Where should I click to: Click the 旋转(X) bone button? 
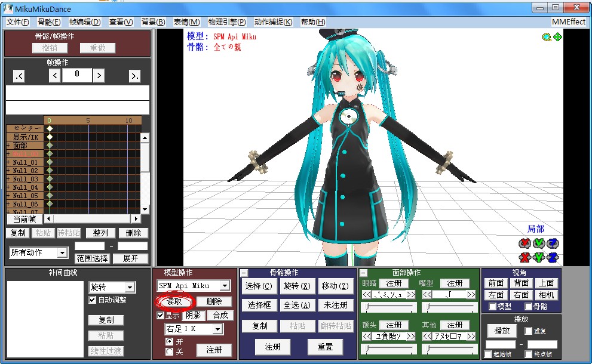pos(297,286)
